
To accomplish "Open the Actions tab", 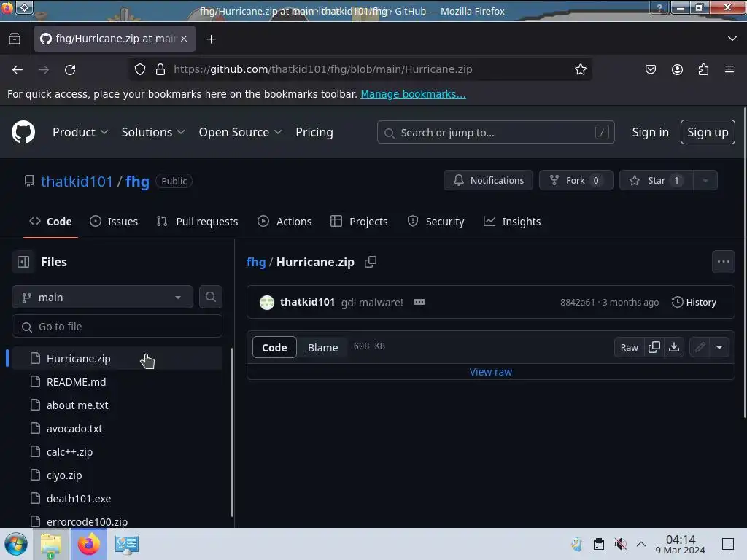I will [x=285, y=222].
